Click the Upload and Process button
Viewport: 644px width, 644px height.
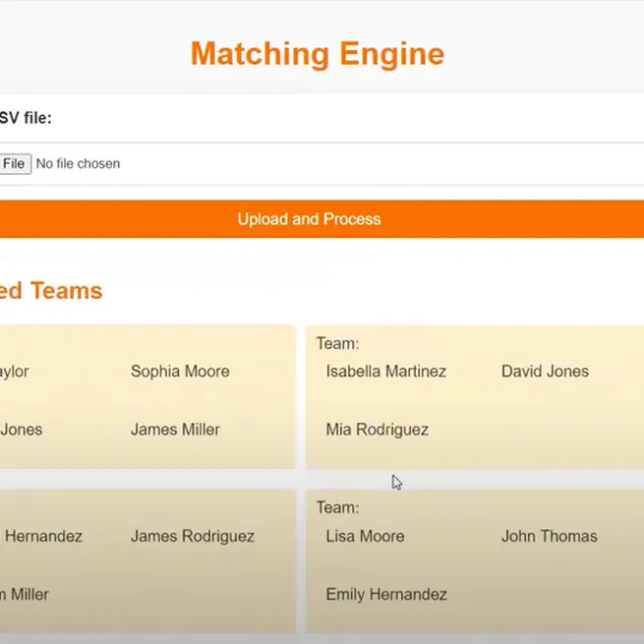309,219
